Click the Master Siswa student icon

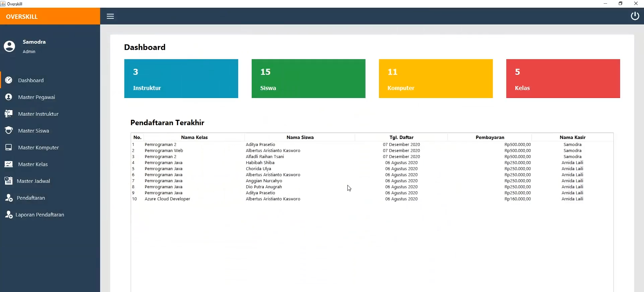tap(9, 131)
